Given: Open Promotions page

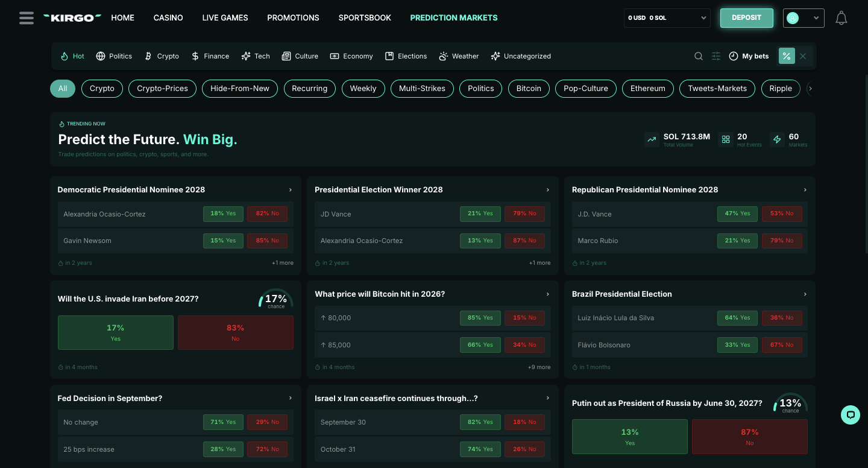Looking at the screenshot, I should (293, 17).
